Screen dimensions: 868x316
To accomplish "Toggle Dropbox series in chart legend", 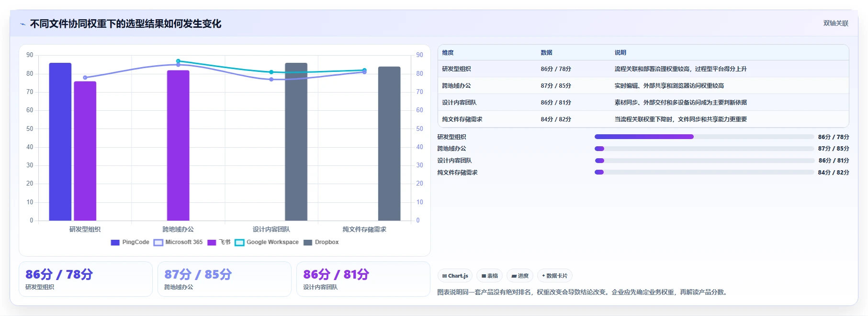I will tap(321, 243).
